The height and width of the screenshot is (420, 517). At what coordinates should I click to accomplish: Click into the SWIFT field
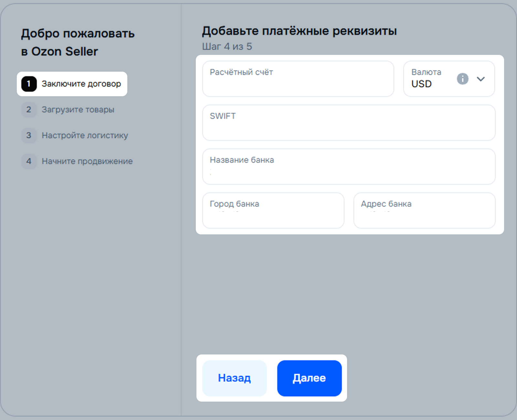(349, 123)
